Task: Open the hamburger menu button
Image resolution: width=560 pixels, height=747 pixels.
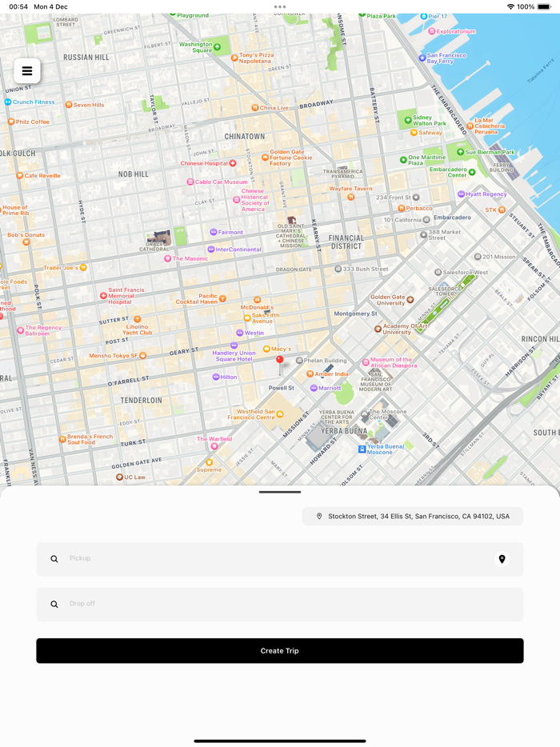Action: coord(27,71)
